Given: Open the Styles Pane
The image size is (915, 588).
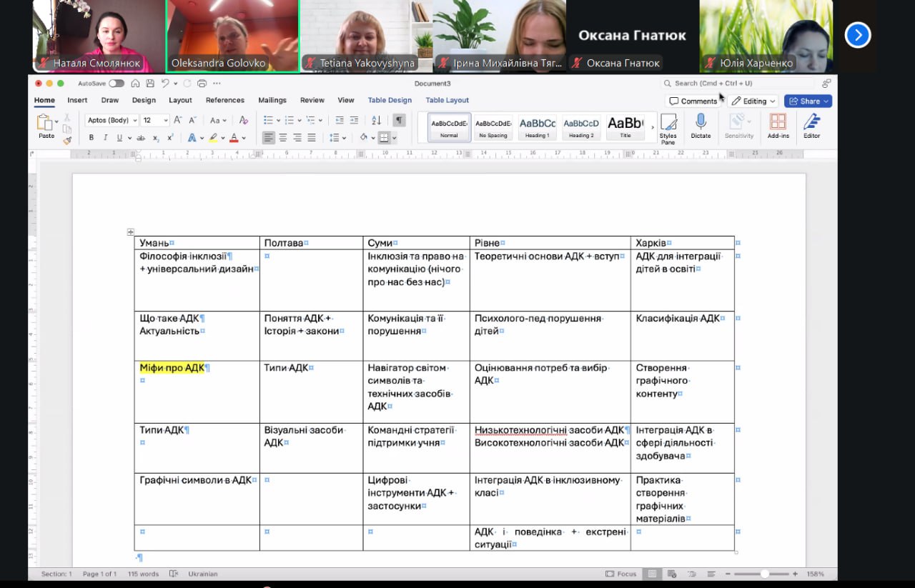Looking at the screenshot, I should point(668,128).
